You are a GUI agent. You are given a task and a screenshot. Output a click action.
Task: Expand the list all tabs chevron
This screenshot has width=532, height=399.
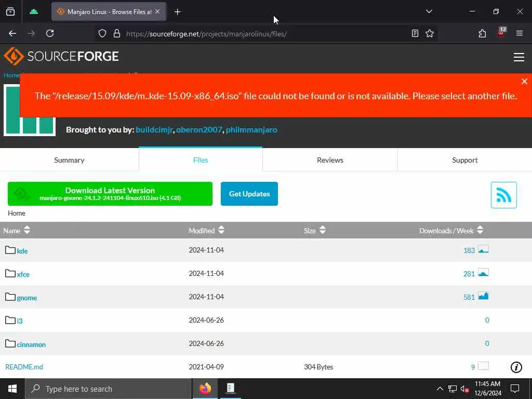point(429,11)
